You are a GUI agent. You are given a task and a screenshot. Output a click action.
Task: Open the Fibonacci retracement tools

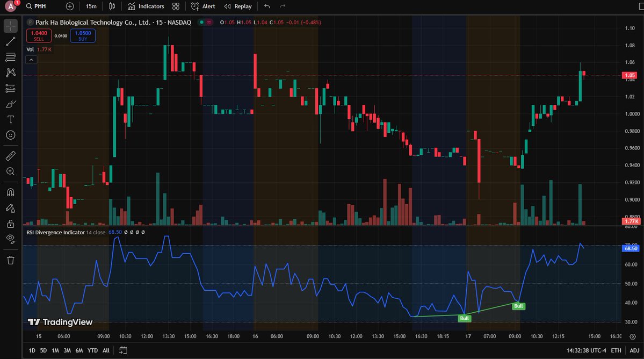click(x=11, y=57)
